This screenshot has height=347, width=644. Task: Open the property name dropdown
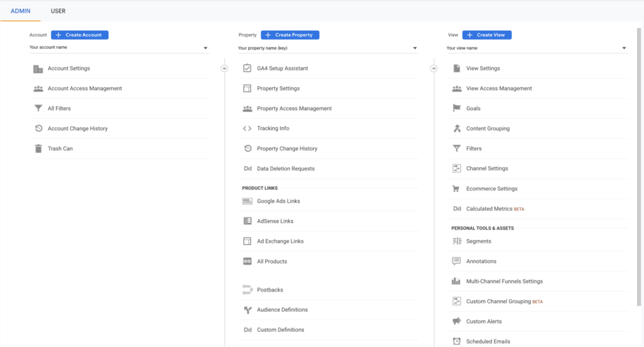click(414, 48)
